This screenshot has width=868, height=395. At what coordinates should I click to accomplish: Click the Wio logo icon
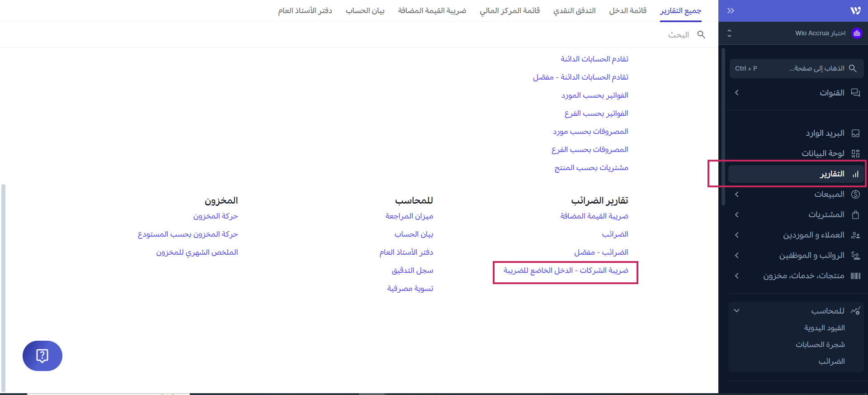[855, 11]
